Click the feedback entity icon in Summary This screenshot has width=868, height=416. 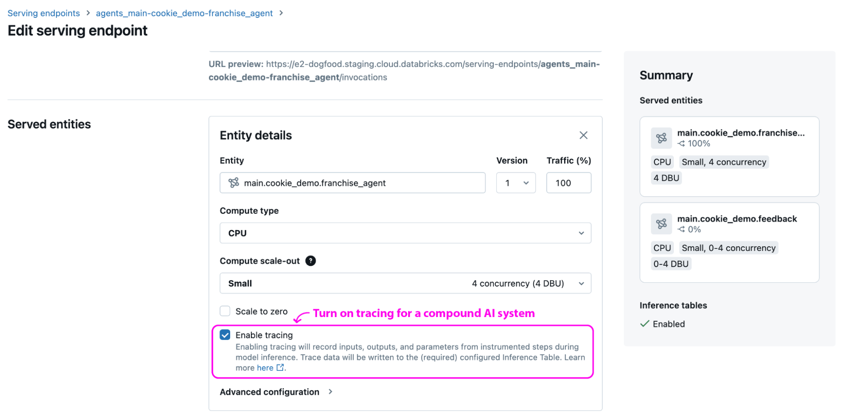pos(661,224)
